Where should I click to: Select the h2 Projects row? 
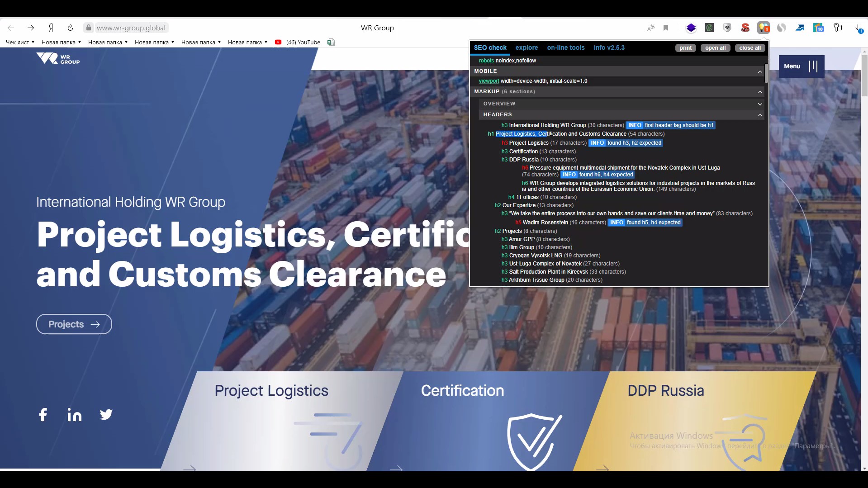[526, 231]
